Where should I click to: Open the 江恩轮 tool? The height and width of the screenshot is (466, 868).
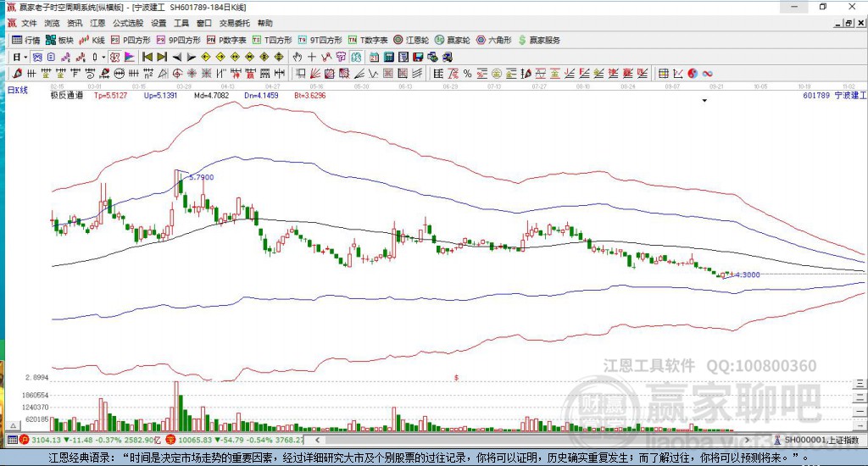[x=411, y=40]
